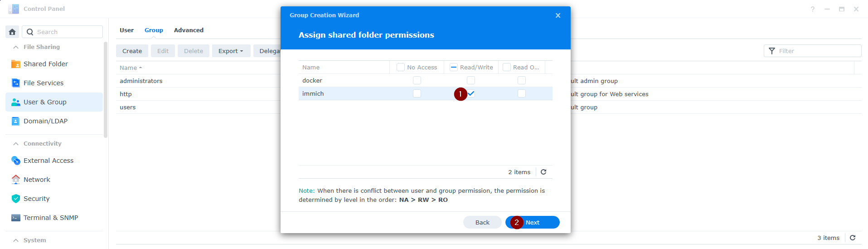Switch to the Advanced tab
This screenshot has height=249, width=868.
tap(189, 30)
